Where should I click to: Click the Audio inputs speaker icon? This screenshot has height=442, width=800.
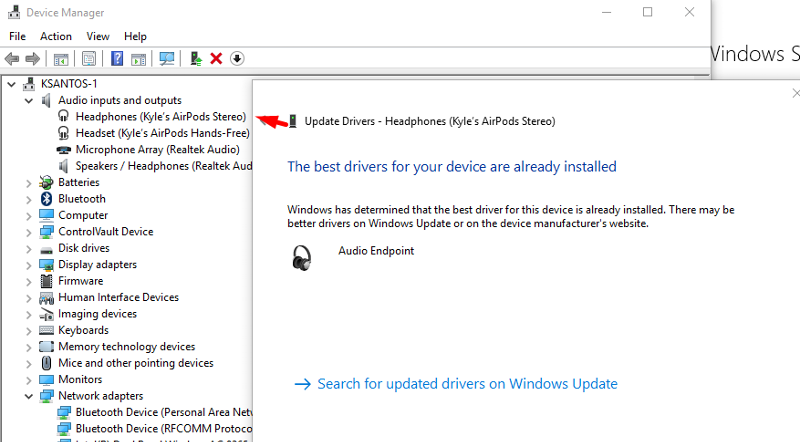point(46,101)
